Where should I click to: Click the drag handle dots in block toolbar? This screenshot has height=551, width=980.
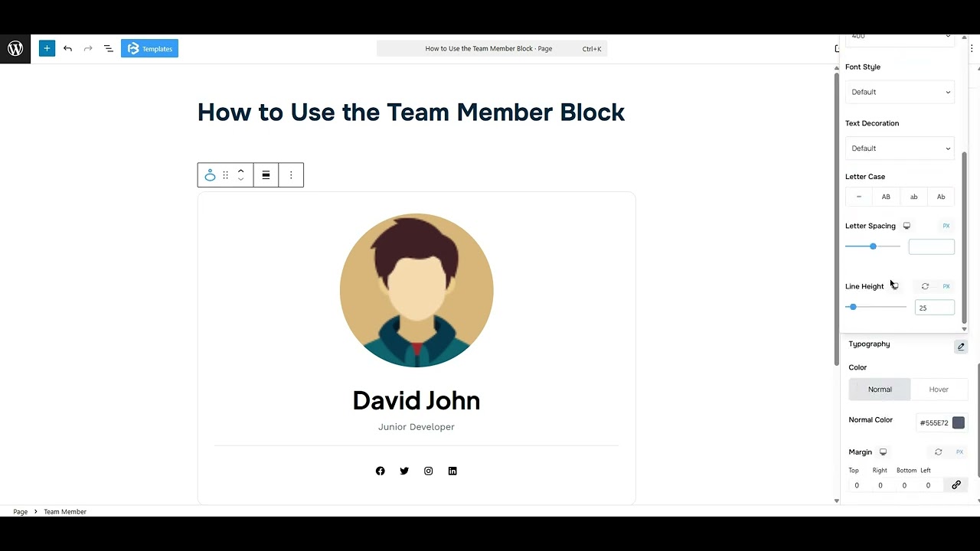pyautogui.click(x=225, y=174)
